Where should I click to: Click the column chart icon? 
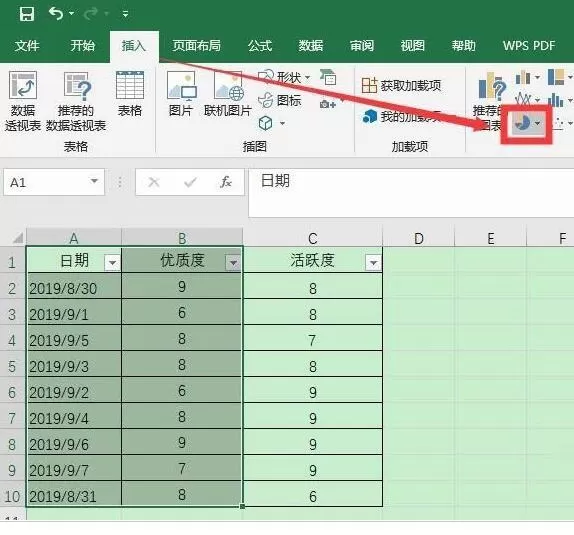(x=523, y=78)
